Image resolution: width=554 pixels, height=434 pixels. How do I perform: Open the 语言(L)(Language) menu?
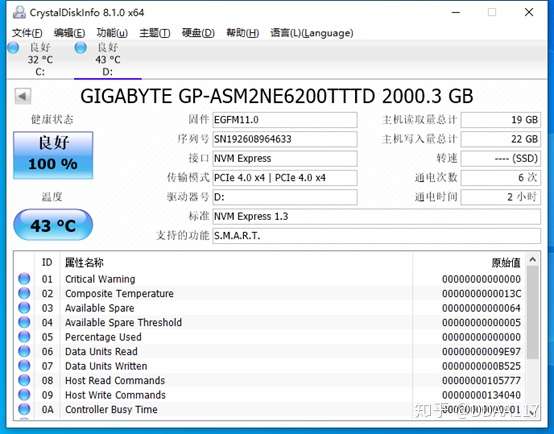[312, 33]
